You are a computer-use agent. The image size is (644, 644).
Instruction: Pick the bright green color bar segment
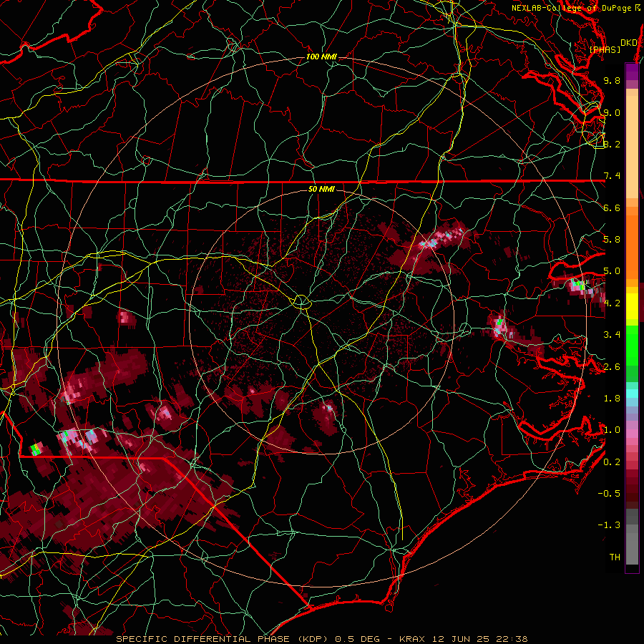click(x=632, y=345)
